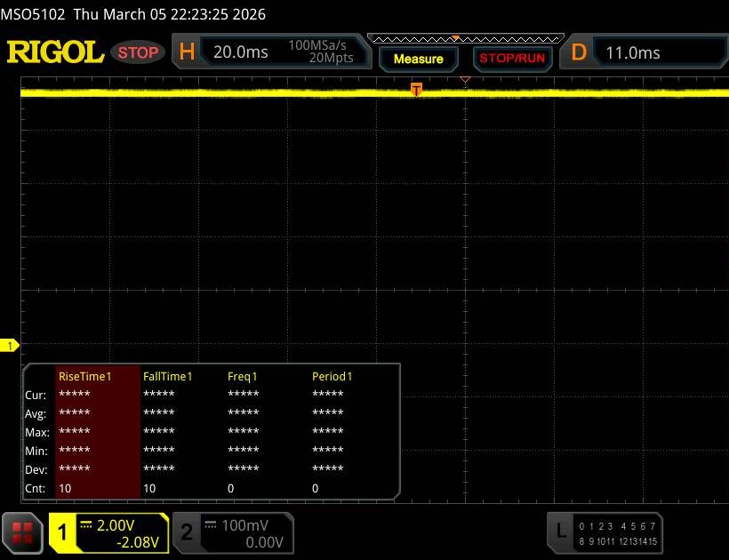Open the L logic analyzer icon
The image size is (729, 560).
(561, 532)
